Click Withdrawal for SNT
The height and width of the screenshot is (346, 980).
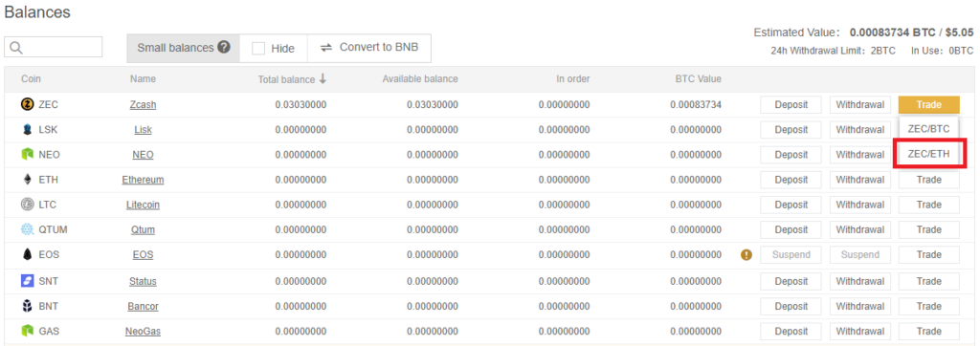point(860,281)
